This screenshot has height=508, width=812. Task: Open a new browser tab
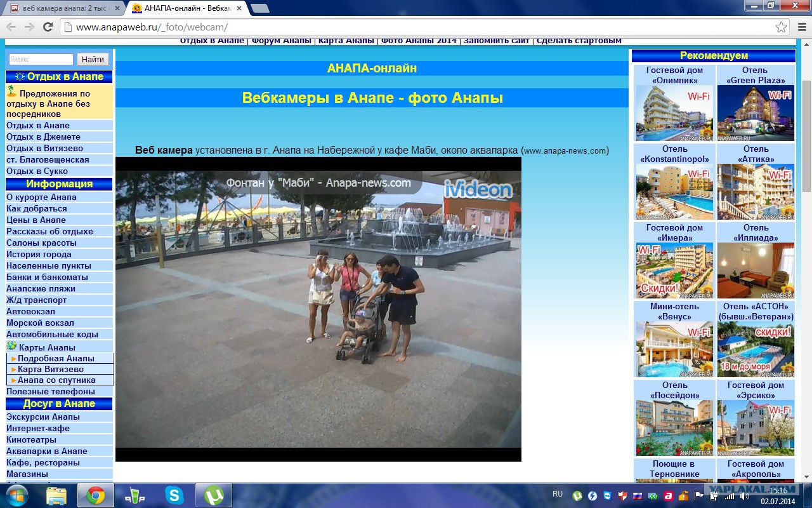(259, 8)
